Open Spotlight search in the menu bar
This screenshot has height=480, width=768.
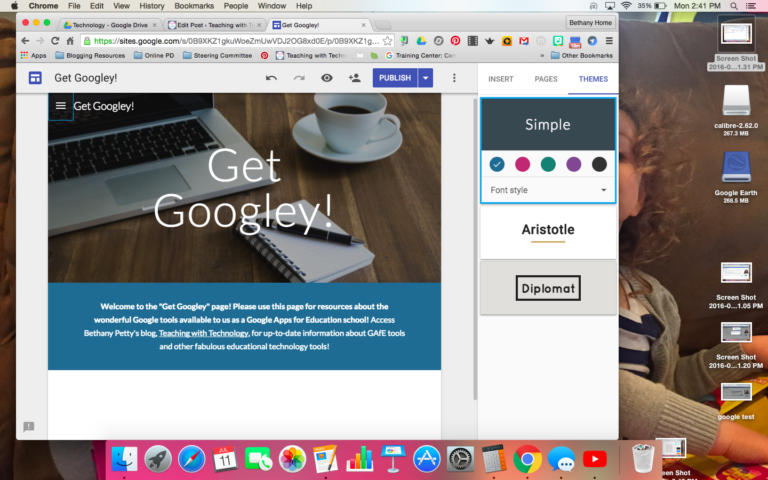coord(734,6)
